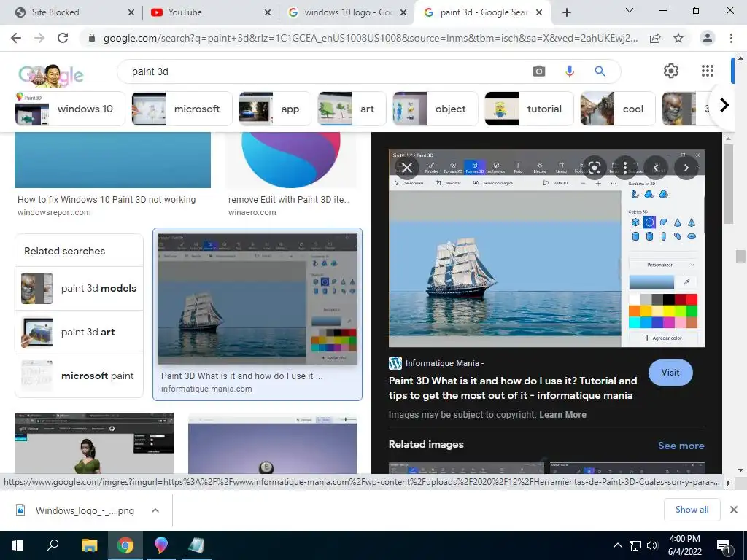Open related search microsoft paint
Viewport: 747px width, 560px height.
click(79, 376)
